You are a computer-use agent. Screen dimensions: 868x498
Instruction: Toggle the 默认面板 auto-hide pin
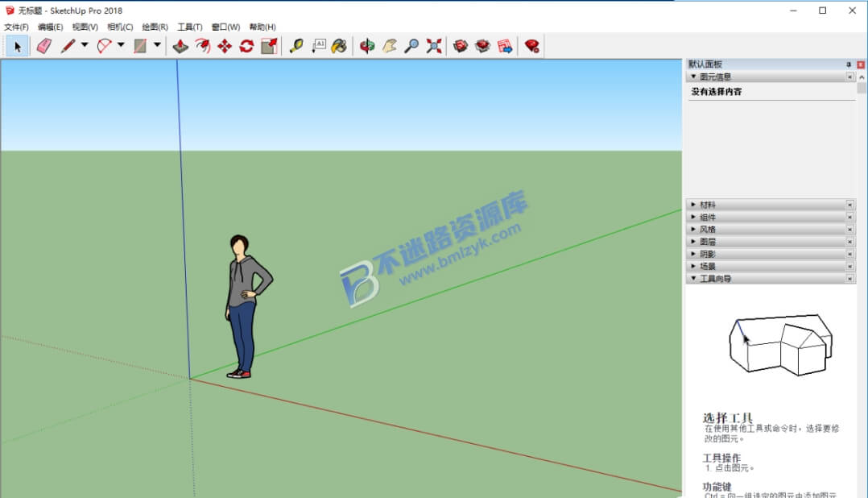849,64
